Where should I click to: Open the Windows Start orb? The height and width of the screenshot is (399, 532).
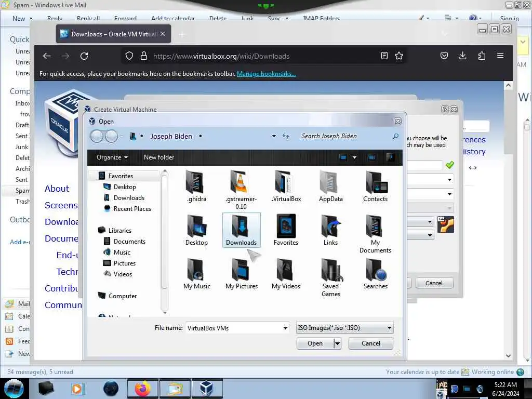(x=14, y=389)
